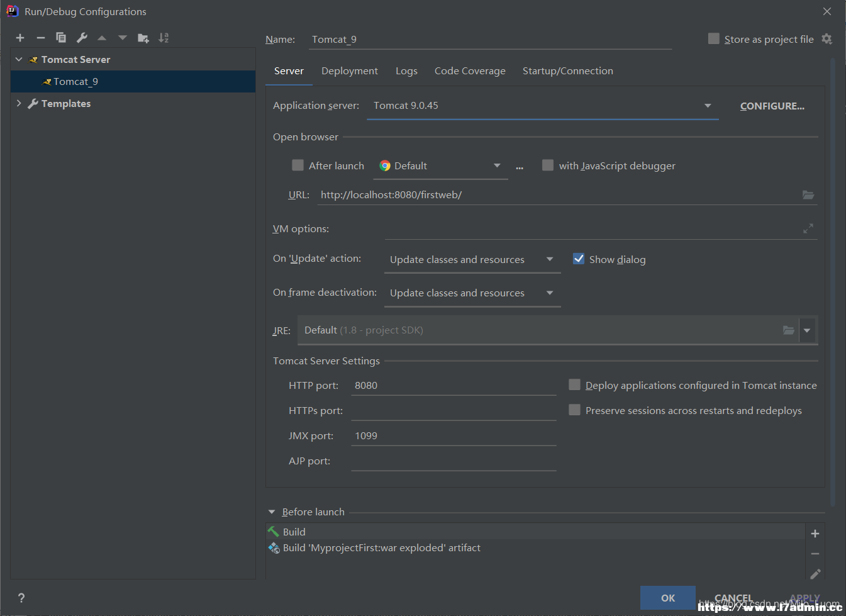The image size is (846, 616).
Task: Move configuration up arrow
Action: tap(102, 38)
